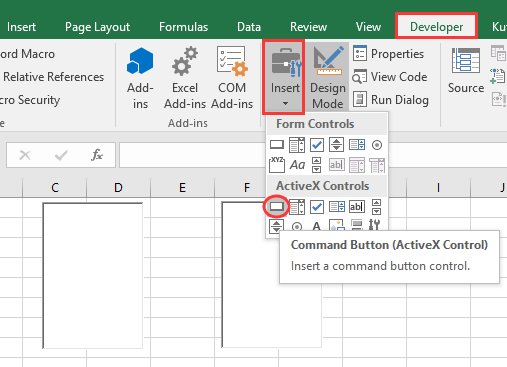Image resolution: width=507 pixels, height=367 pixels.
Task: Click the greyed-out Combo List Edit icon
Action: pyautogui.click(x=357, y=165)
